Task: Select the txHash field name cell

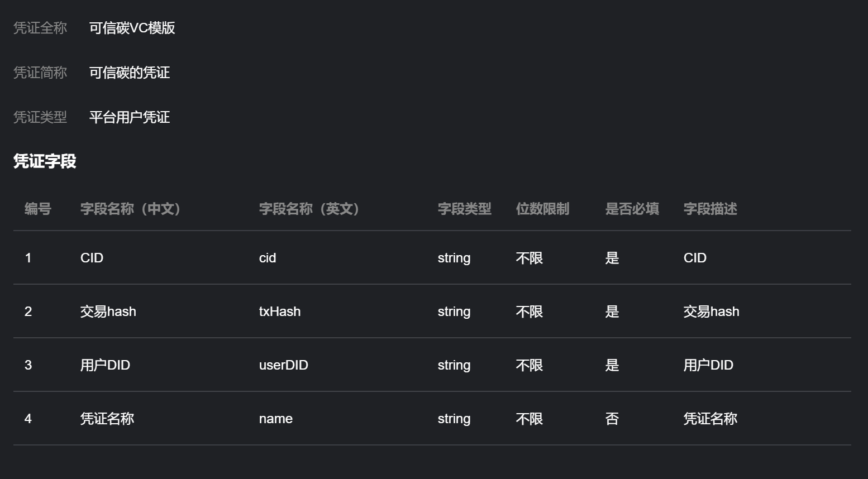Action: click(x=280, y=312)
